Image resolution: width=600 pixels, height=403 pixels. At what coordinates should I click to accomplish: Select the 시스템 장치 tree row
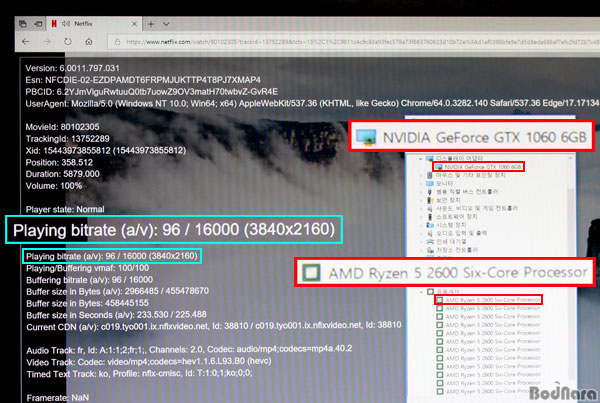[x=446, y=225]
